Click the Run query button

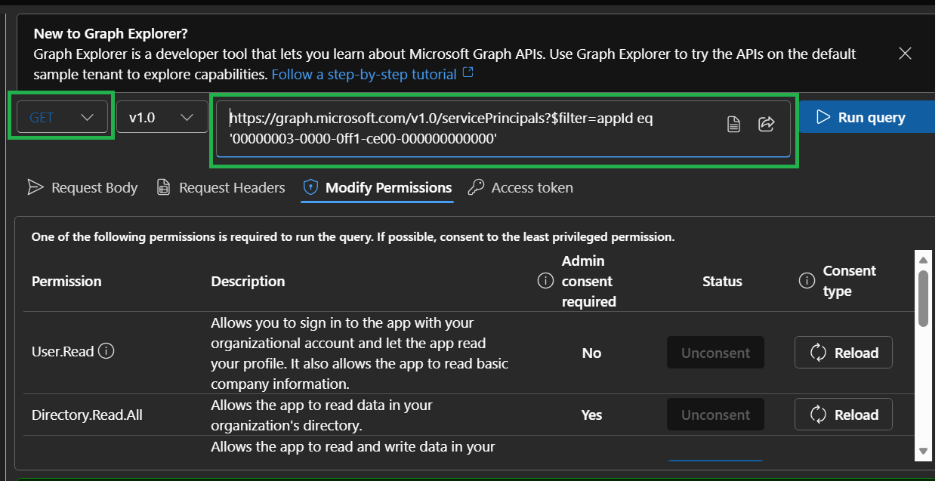866,117
